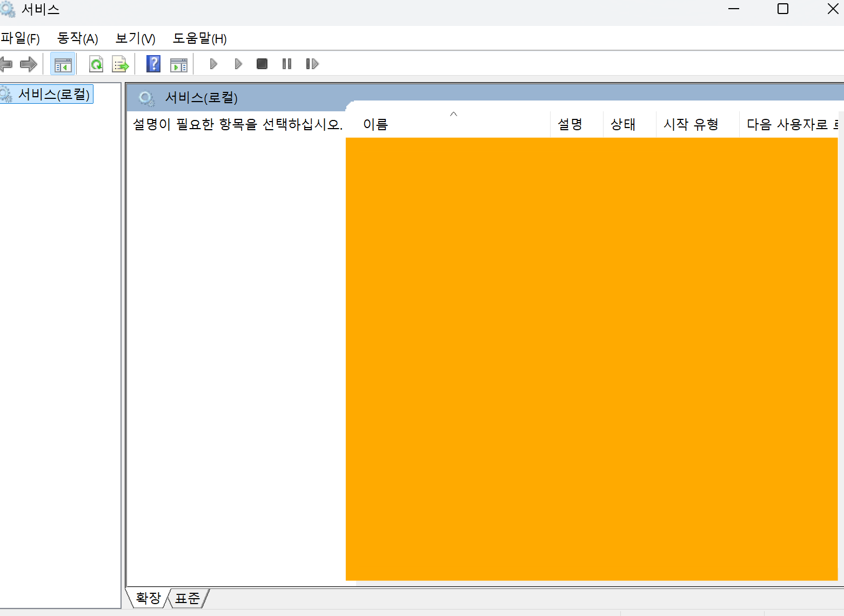Open the 보기(V) menu
The image size is (844, 616).
(136, 38)
